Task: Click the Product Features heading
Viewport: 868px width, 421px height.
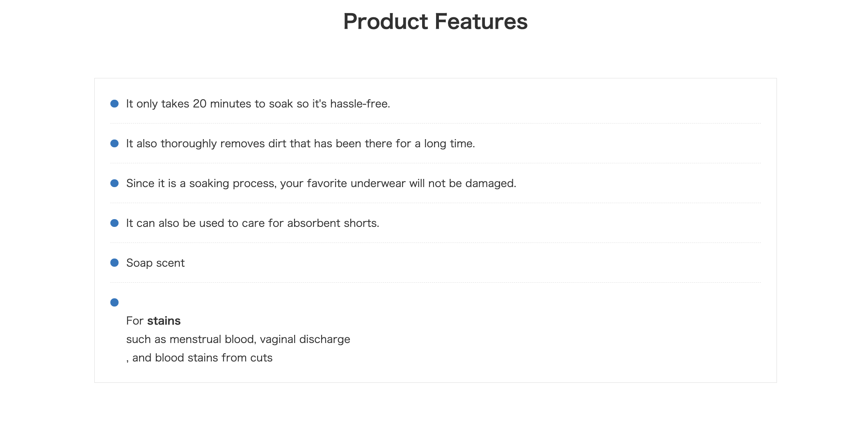Action: (x=435, y=22)
